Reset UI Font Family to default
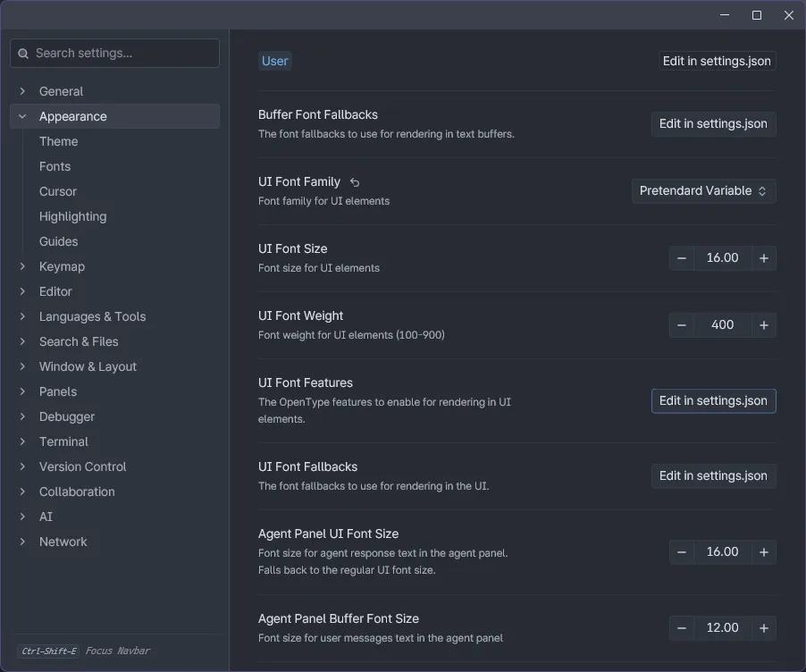 pyautogui.click(x=355, y=182)
